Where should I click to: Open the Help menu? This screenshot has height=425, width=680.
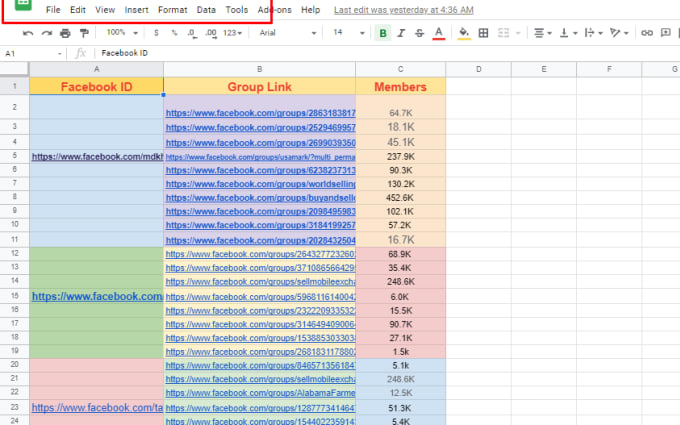(311, 10)
